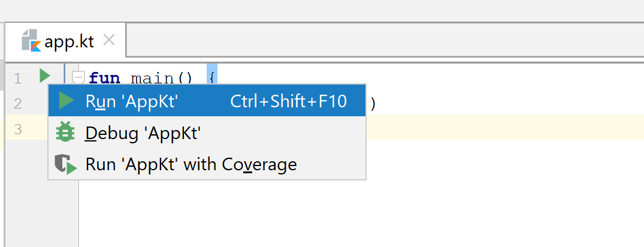Click line number 1 in the gutter
644x247 pixels.
[x=17, y=78]
